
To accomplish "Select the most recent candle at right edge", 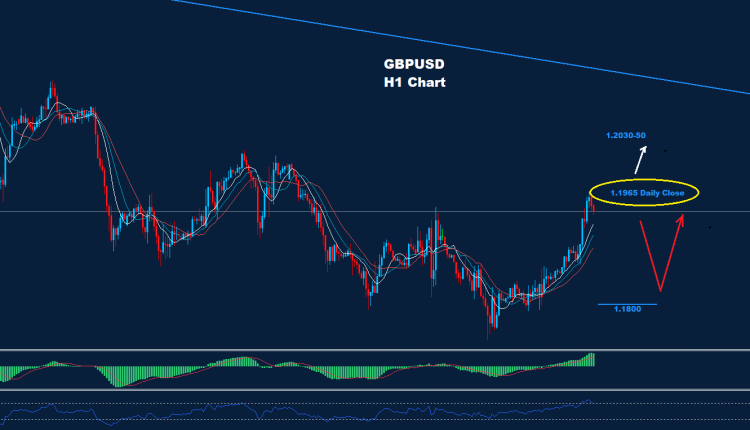I will point(592,203).
